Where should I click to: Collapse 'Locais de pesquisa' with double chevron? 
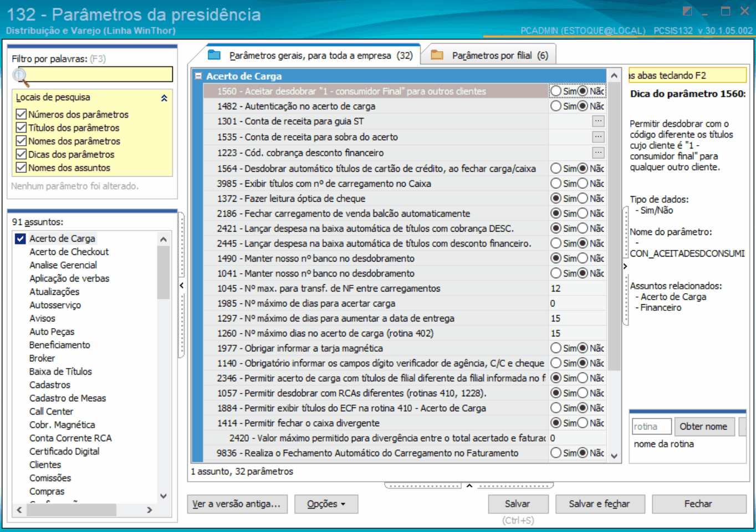click(x=164, y=98)
